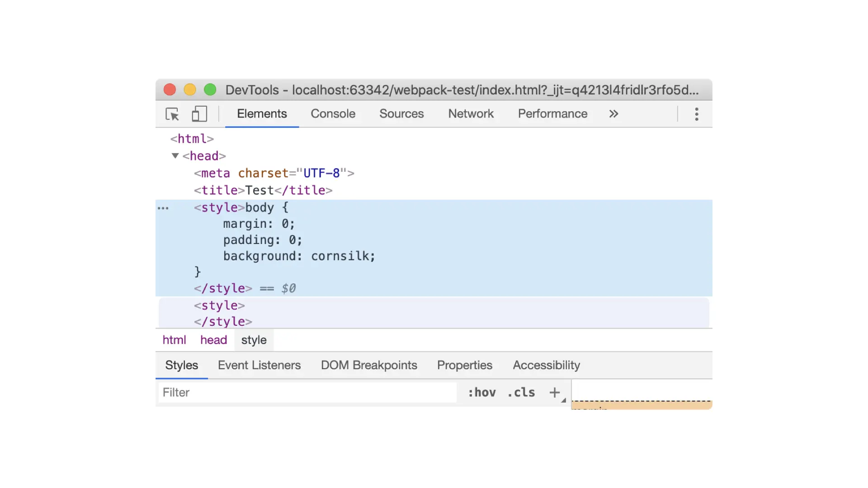Activate the inspect element picker icon
Viewport: 868px width, 488px height.
(172, 114)
